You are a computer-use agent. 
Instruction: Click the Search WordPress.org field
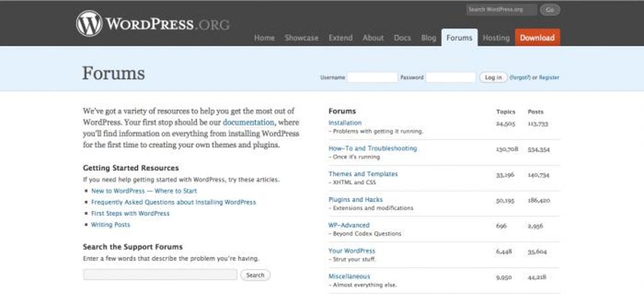coord(501,10)
